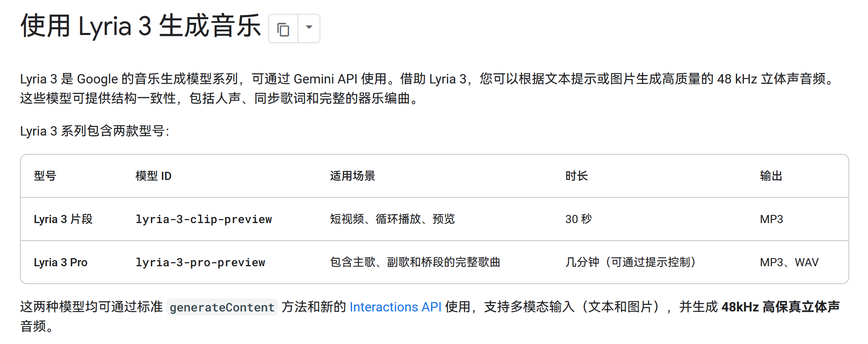Click the 30 秒 duration cell
This screenshot has width=868, height=344.
tap(579, 219)
